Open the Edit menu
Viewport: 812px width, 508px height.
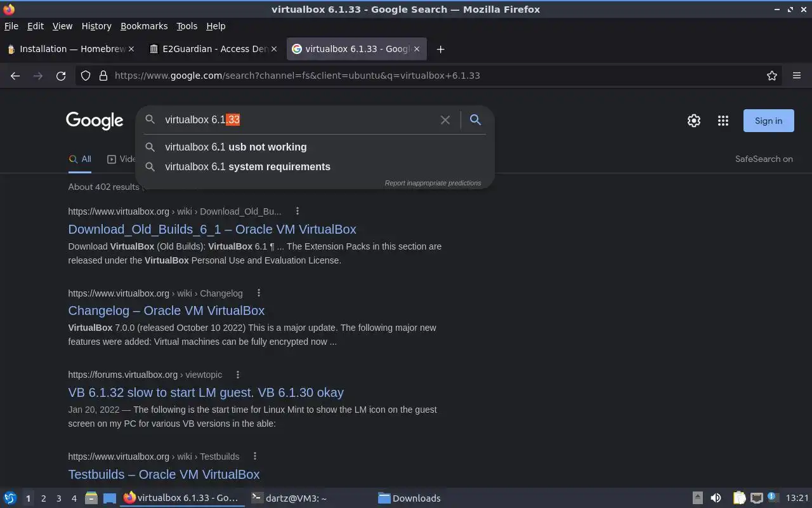[36, 26]
